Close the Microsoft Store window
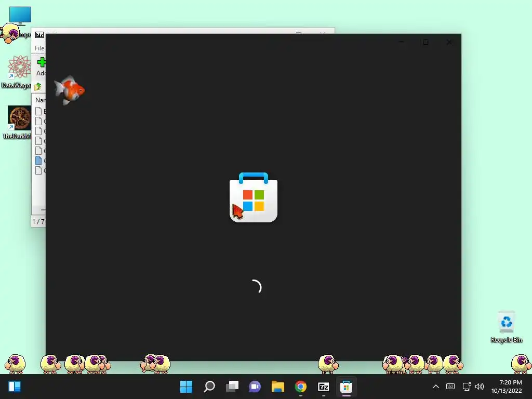Viewport: 532px width, 399px height. (x=449, y=42)
